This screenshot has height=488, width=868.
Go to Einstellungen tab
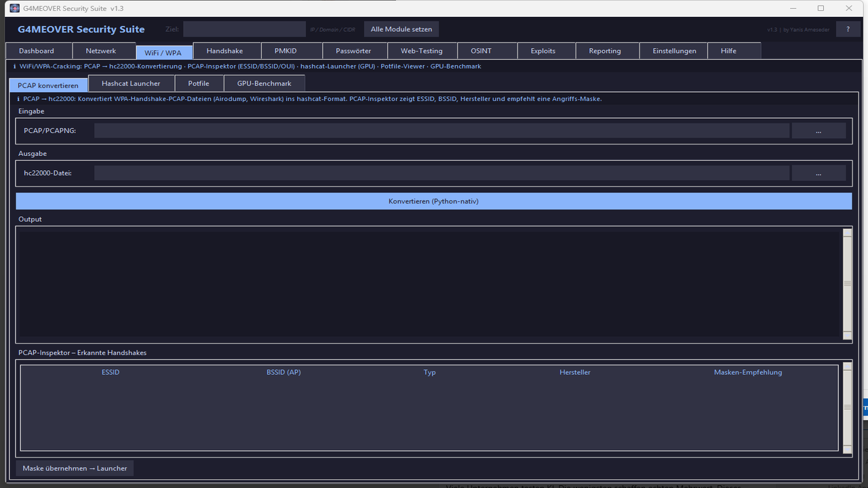click(x=674, y=51)
